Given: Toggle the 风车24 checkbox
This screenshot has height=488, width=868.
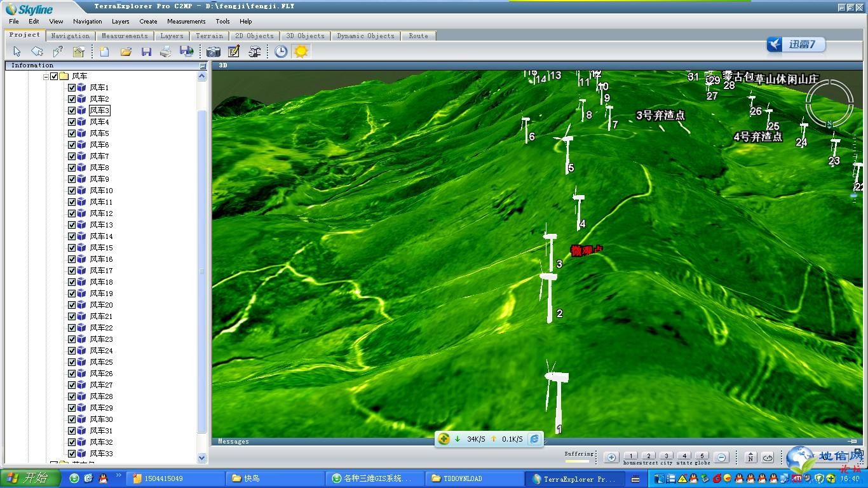Looking at the screenshot, I should coord(72,351).
